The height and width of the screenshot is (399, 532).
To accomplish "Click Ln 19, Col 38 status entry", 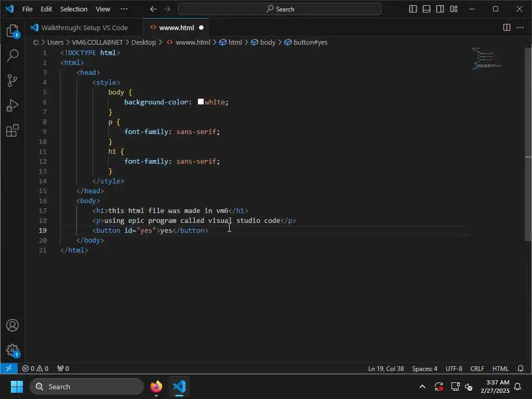I will [x=386, y=368].
